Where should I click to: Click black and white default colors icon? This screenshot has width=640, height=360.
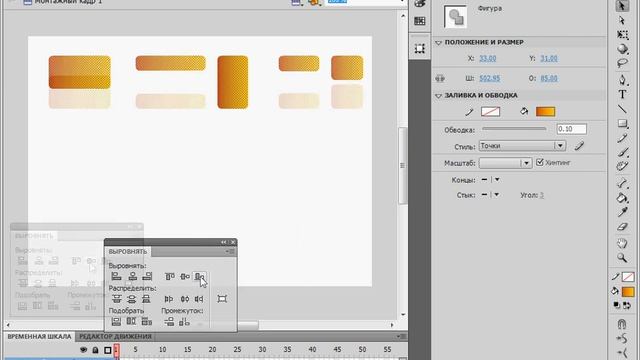[x=617, y=305]
